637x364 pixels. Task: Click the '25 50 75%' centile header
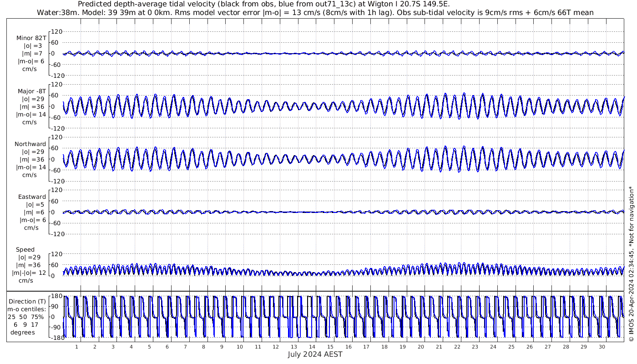(x=25, y=317)
